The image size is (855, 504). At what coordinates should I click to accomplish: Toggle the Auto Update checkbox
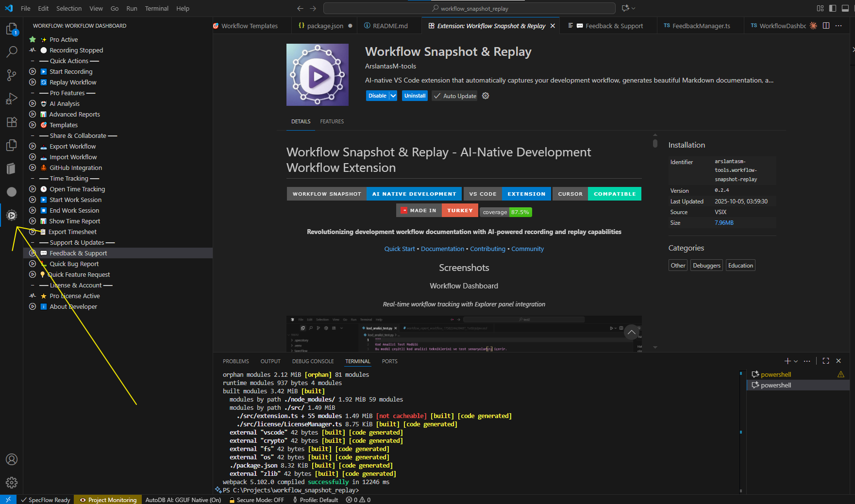[x=437, y=96]
